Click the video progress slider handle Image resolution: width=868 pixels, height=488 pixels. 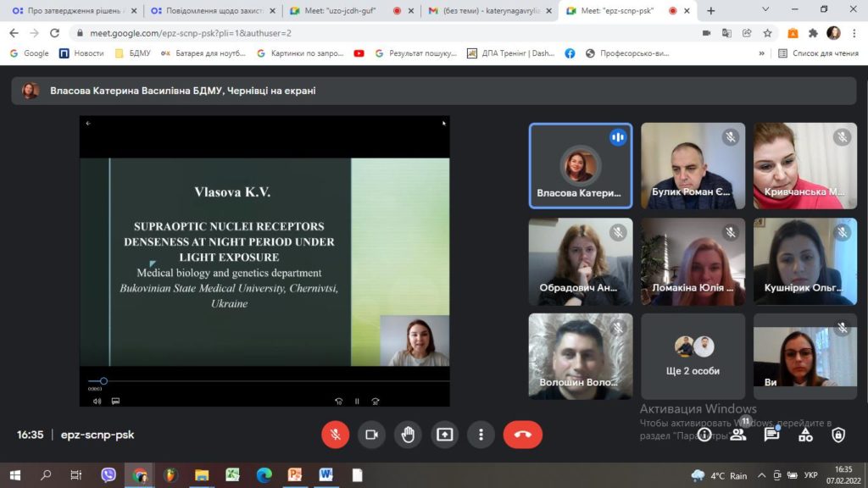[103, 381]
